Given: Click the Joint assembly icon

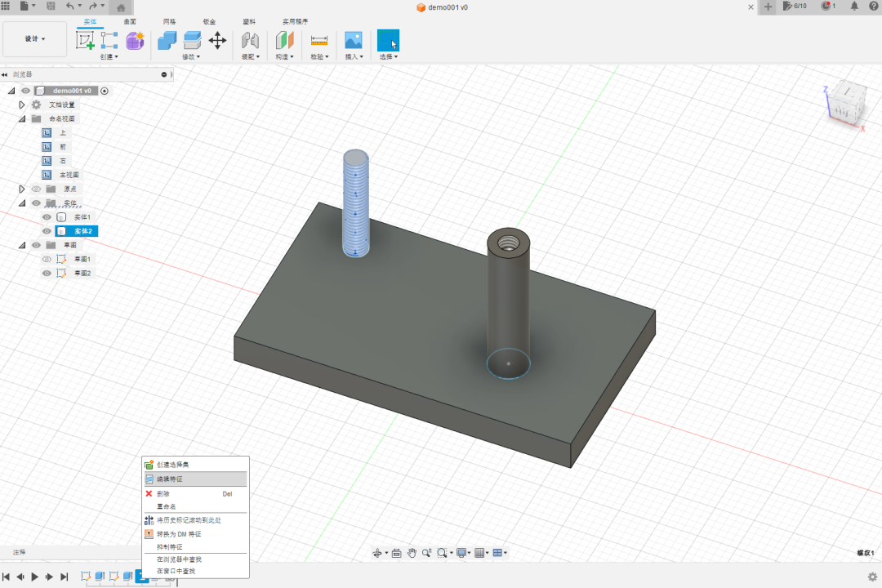Looking at the screenshot, I should pyautogui.click(x=250, y=41).
